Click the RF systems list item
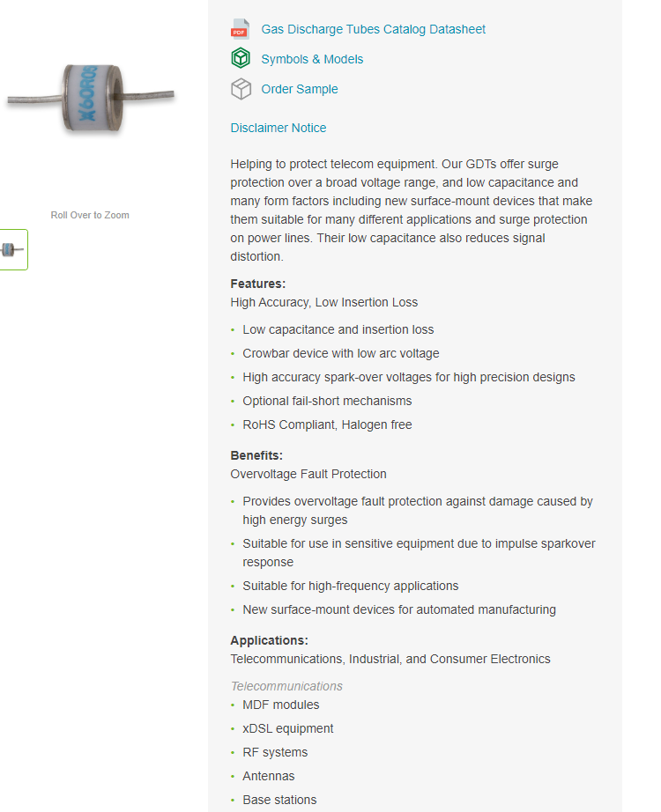The height and width of the screenshot is (812, 661). 275,752
